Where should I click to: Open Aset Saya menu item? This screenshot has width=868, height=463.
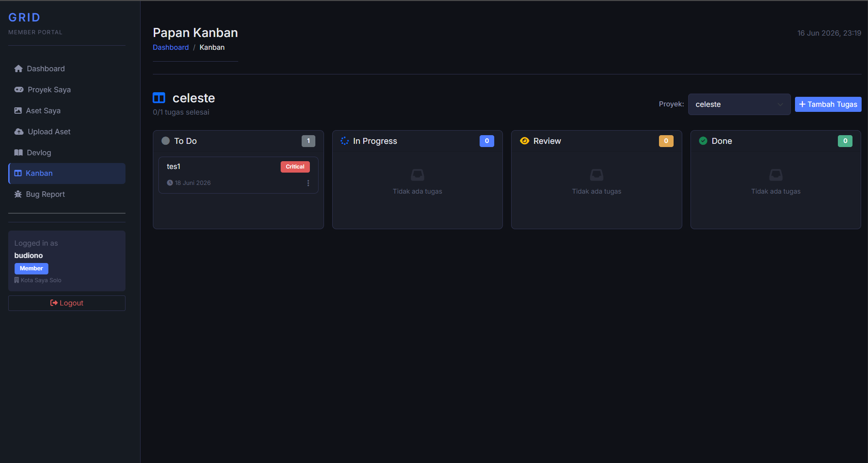(x=67, y=110)
